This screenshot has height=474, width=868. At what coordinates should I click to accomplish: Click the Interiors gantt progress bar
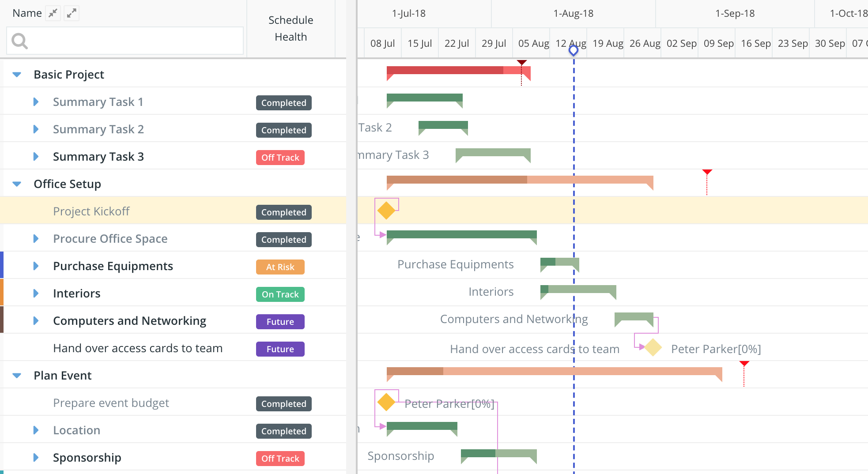pos(578,290)
